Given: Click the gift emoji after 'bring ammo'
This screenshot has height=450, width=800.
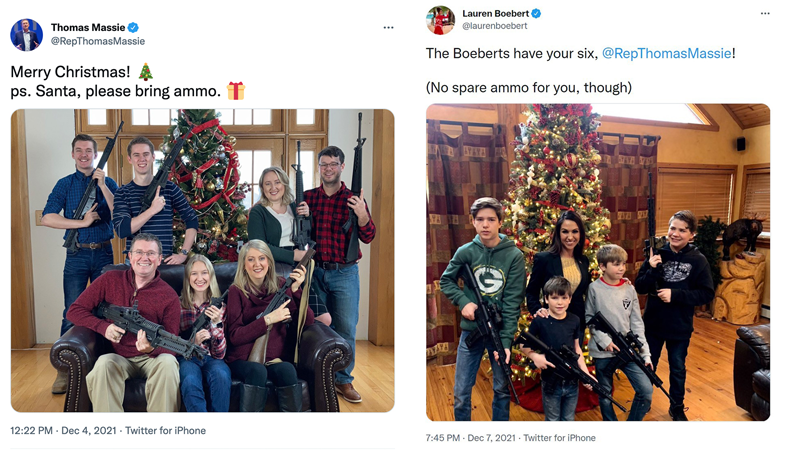Looking at the screenshot, I should point(235,91).
